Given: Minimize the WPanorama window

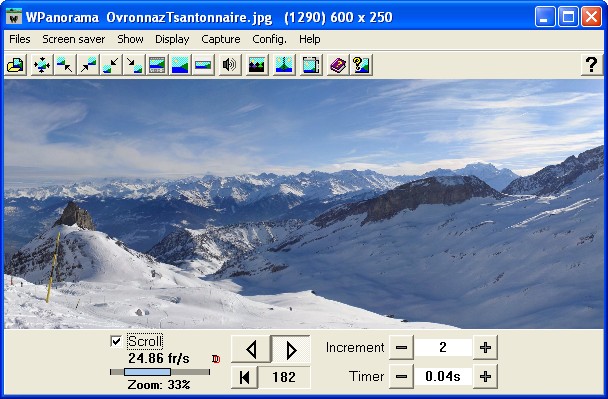Looking at the screenshot, I should coord(545,17).
